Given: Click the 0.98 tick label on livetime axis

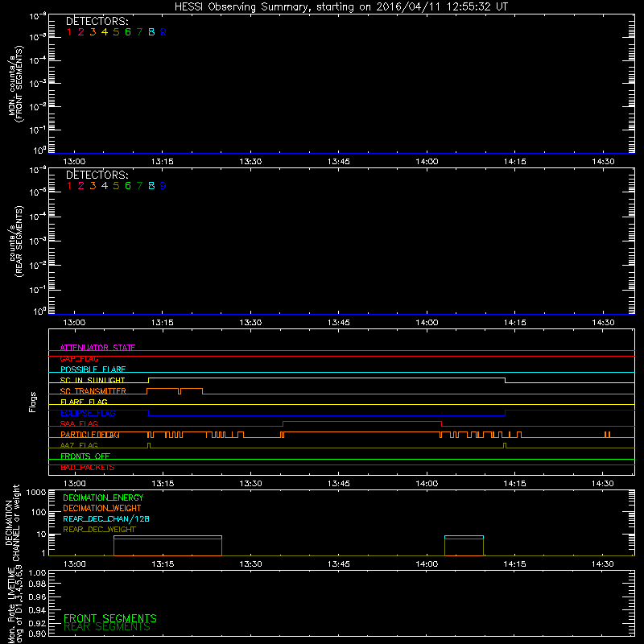Looking at the screenshot, I should point(37,584).
